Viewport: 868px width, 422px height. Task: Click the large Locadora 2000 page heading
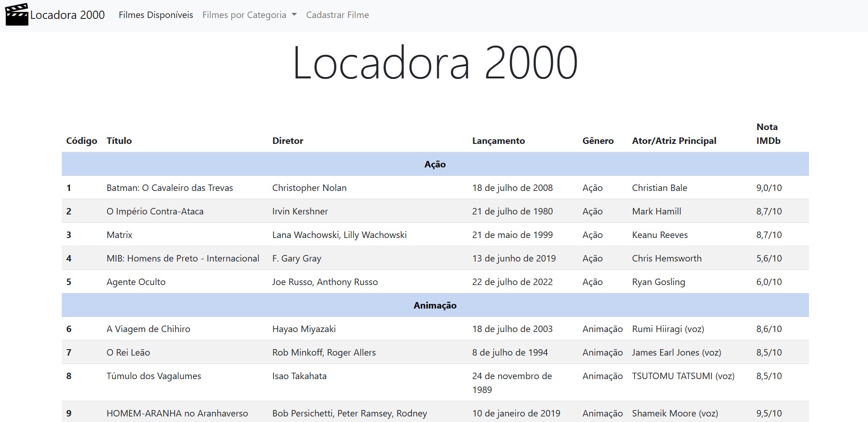tap(434, 63)
